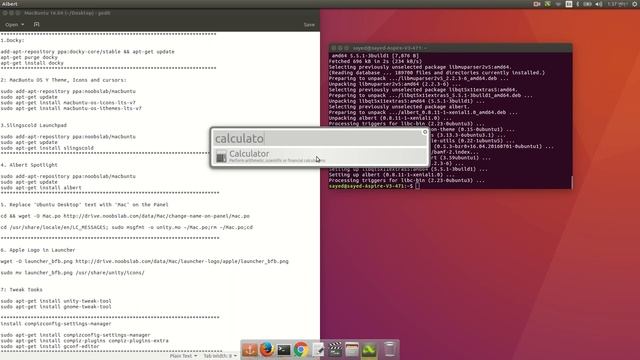Image resolution: width=640 pixels, height=360 pixels.
Task: Click 'sudo apt-get install macbuntu-os-ithemes-lts-v7' line
Action: 71,109
